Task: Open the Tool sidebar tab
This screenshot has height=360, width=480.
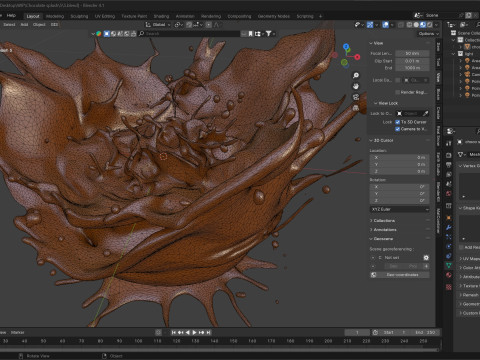Action: (x=438, y=62)
